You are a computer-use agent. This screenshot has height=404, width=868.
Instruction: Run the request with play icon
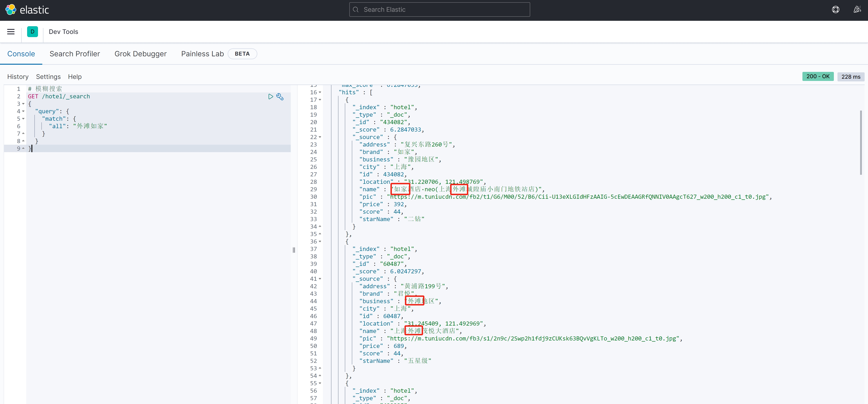pyautogui.click(x=270, y=97)
